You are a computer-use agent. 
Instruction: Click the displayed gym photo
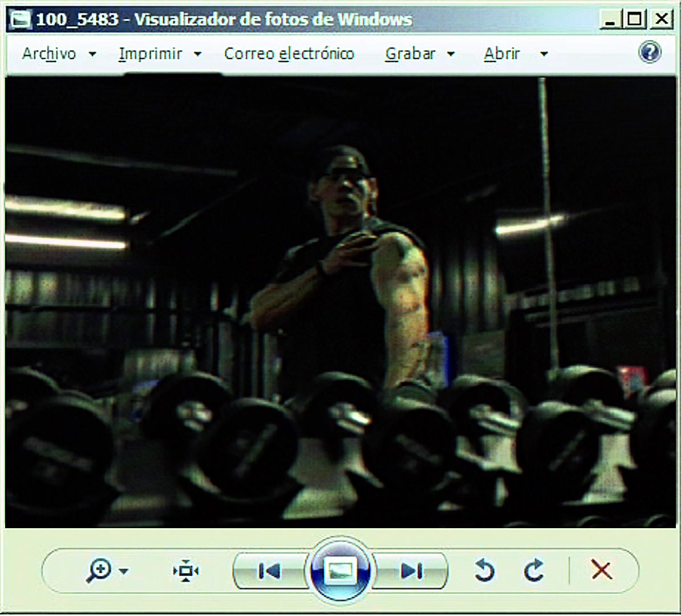pyautogui.click(x=340, y=302)
